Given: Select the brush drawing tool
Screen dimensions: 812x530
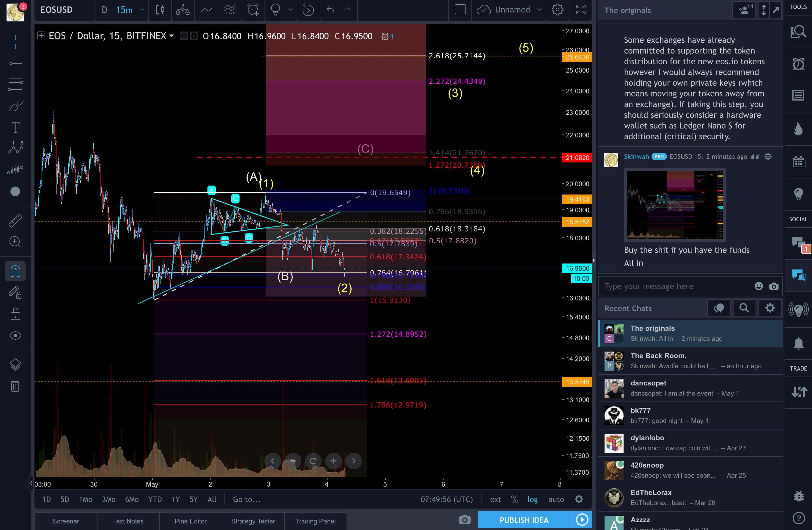Looking at the screenshot, I should (x=15, y=106).
